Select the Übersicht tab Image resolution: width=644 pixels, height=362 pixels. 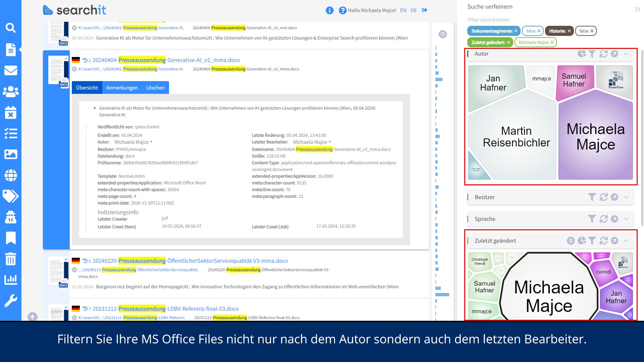point(87,87)
